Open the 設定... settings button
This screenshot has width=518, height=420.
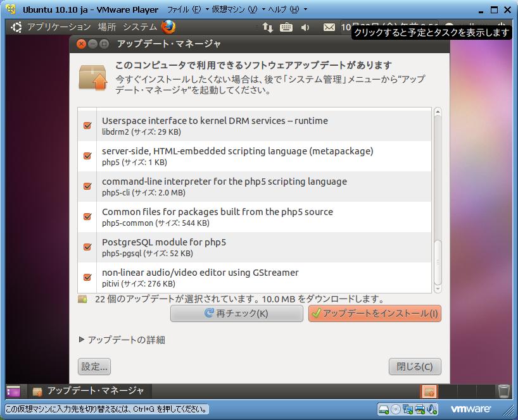click(x=94, y=367)
